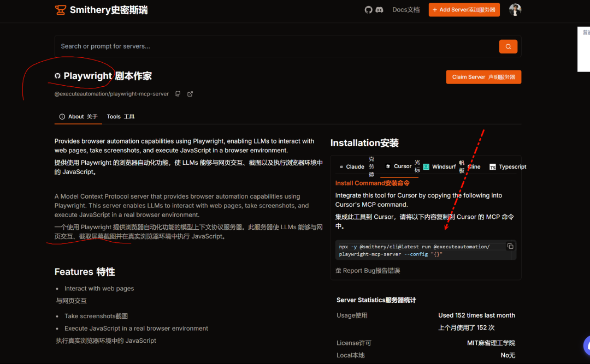Click the Installation heading
This screenshot has width=590, height=364.
[364, 143]
